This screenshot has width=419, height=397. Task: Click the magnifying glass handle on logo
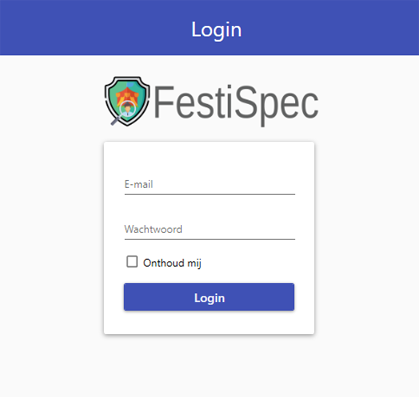coord(115,120)
